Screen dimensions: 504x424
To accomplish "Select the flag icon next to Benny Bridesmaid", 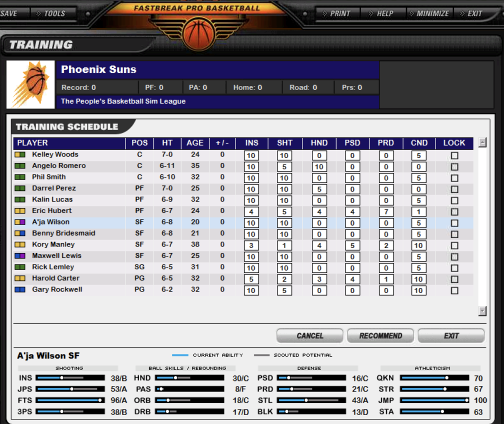I will tap(20, 233).
